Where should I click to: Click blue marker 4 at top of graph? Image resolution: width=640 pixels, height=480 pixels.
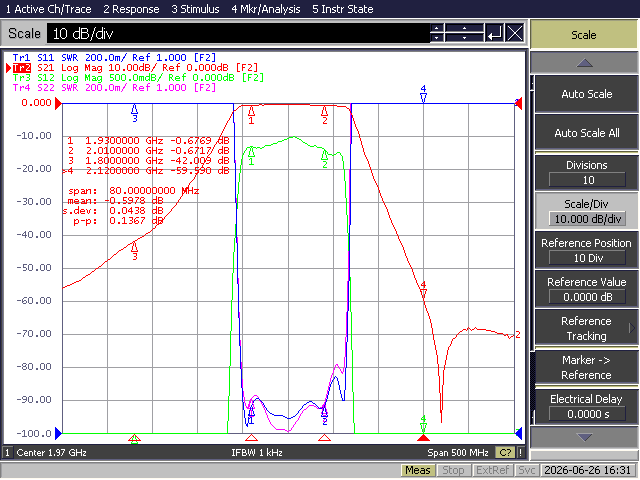(x=423, y=94)
